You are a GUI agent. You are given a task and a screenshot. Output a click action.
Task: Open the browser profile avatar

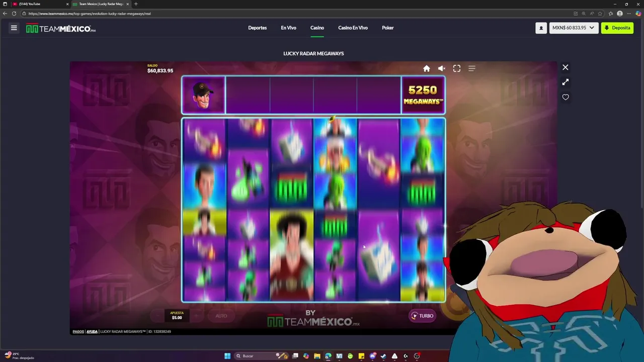tap(620, 14)
